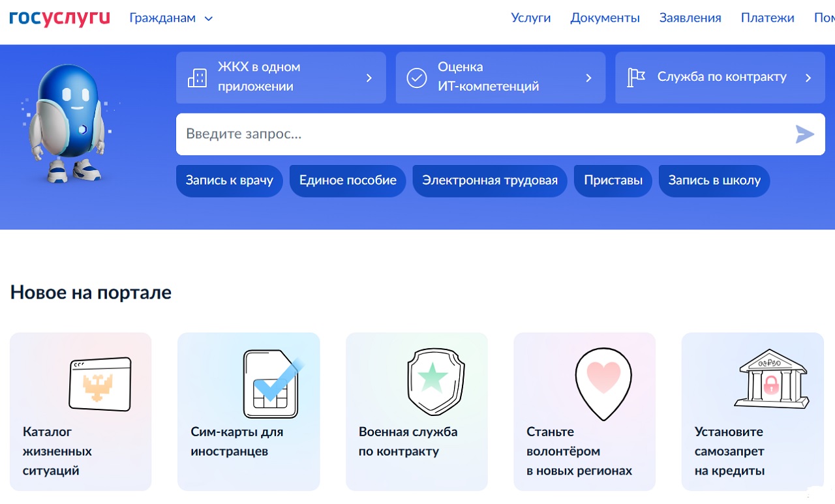Open Станьте волонтёром в новых регионах title
The width and height of the screenshot is (835, 504).
click(579, 451)
